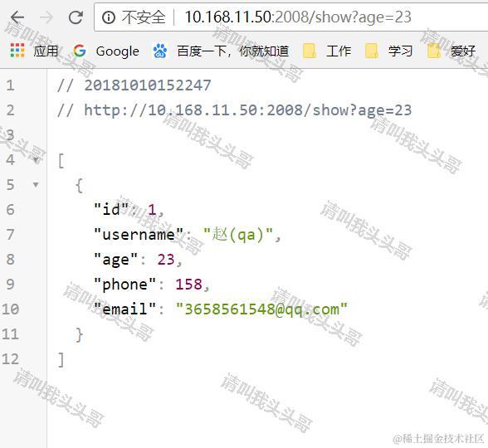Click the 百度一下，你就知道 bookmark

pos(232,51)
